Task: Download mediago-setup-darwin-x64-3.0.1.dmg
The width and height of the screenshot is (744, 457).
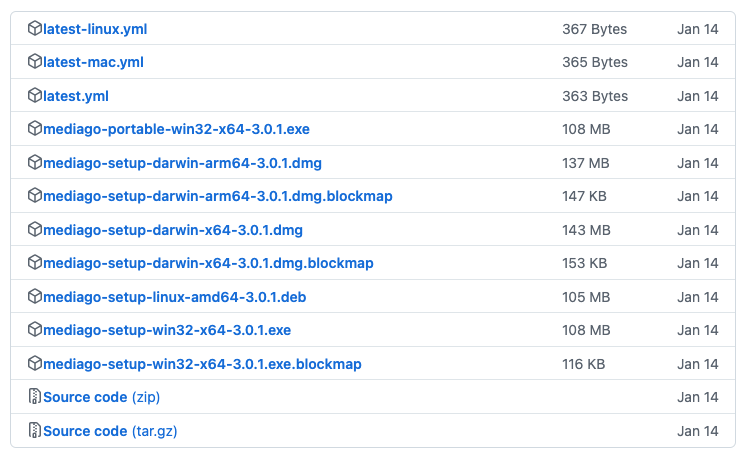Action: pos(173,230)
